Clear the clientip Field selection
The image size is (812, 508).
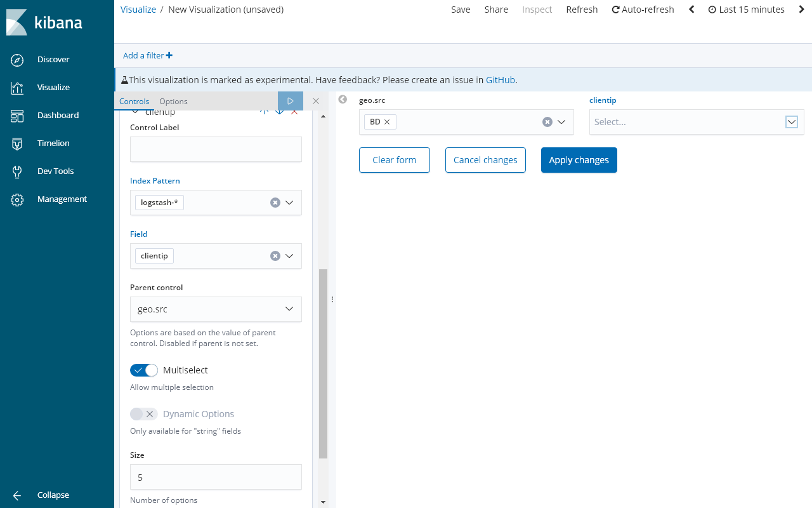click(275, 256)
